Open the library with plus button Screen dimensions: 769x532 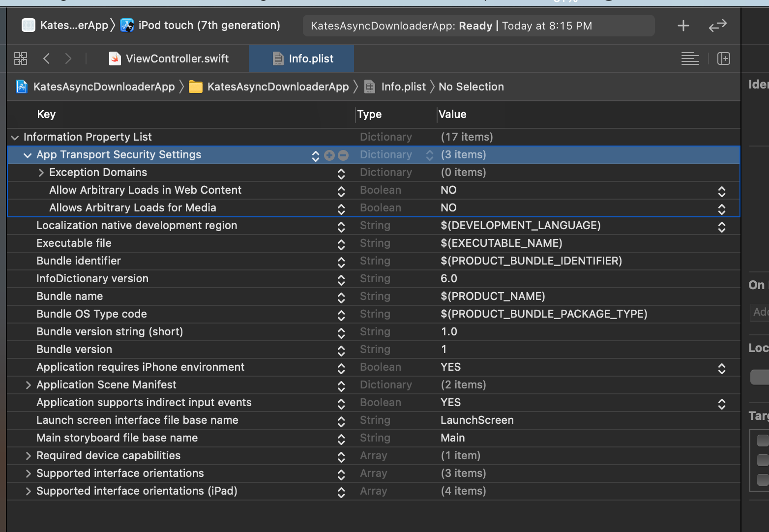pyautogui.click(x=683, y=26)
